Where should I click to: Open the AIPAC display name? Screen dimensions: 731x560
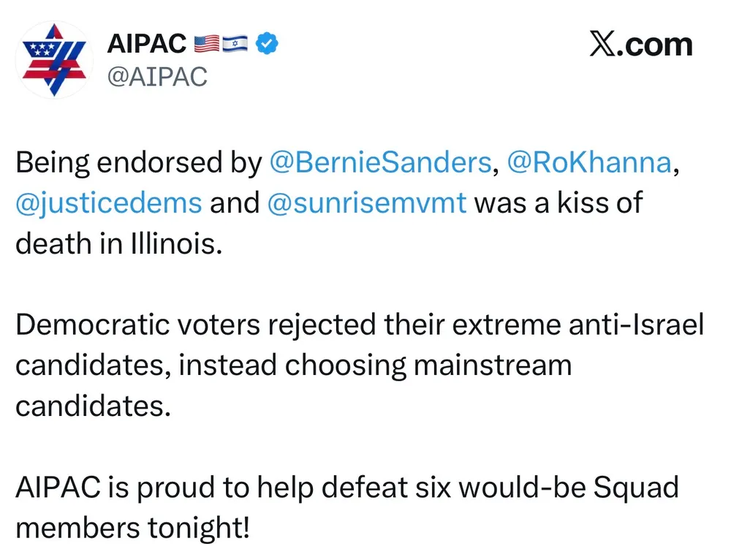click(147, 44)
